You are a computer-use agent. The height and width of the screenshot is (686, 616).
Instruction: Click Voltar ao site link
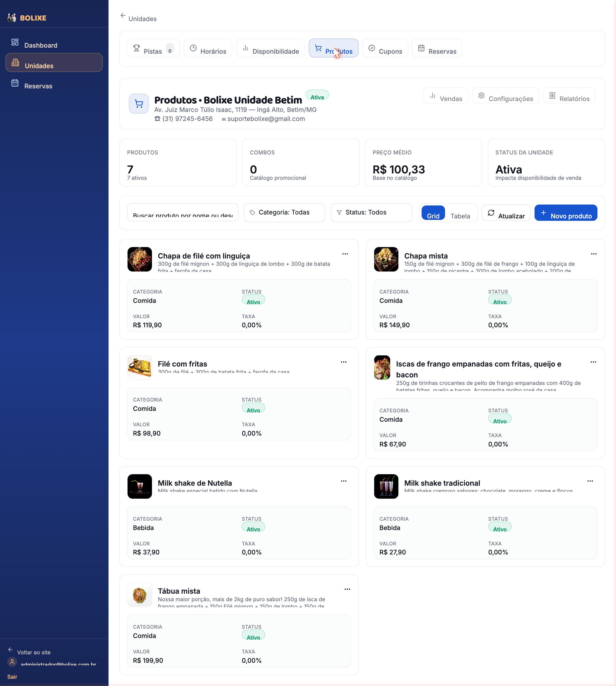click(30, 652)
